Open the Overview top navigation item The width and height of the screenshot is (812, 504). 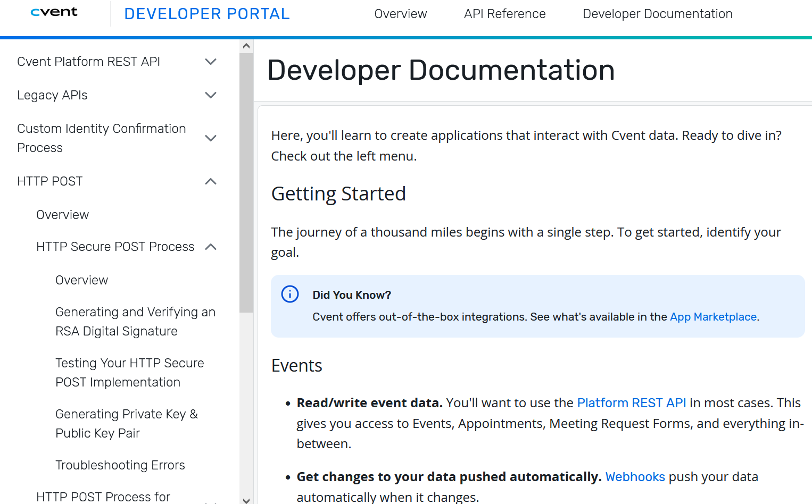(401, 14)
